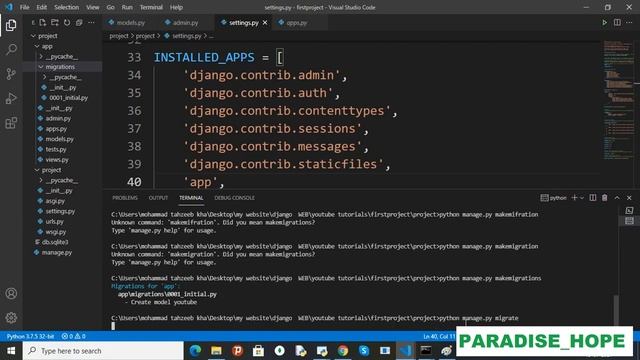Open the Selection menu
This screenshot has height=360, width=640.
tap(67, 7)
